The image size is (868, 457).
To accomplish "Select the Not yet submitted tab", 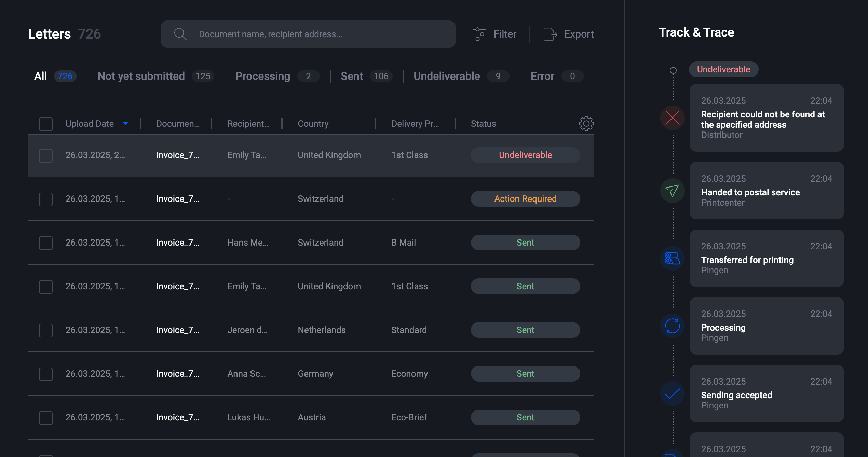I will (141, 76).
